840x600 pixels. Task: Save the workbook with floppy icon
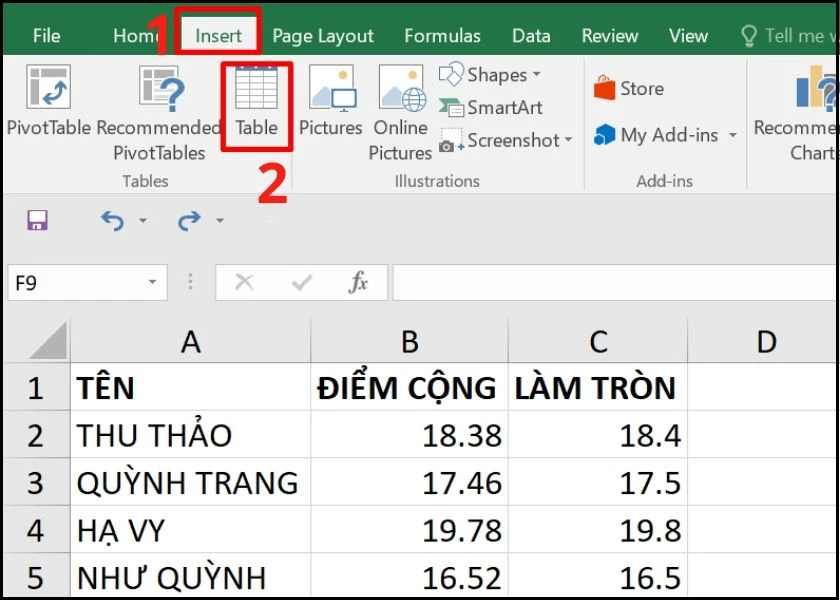38,220
